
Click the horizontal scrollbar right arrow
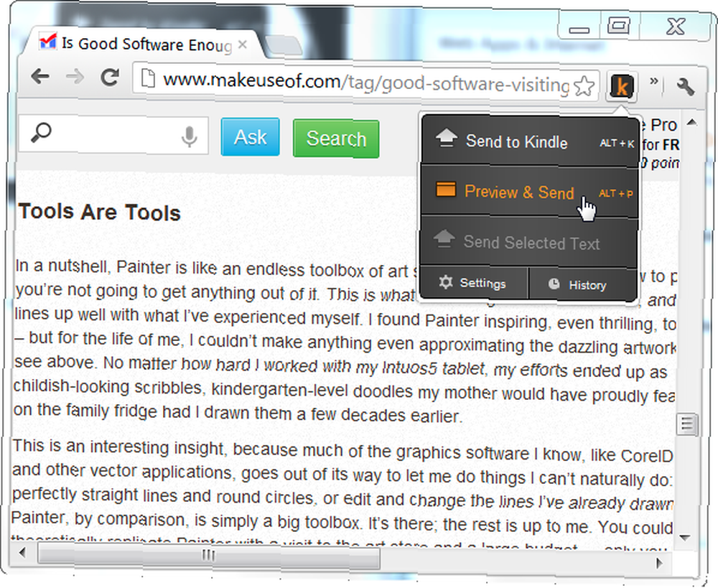pyautogui.click(x=659, y=562)
